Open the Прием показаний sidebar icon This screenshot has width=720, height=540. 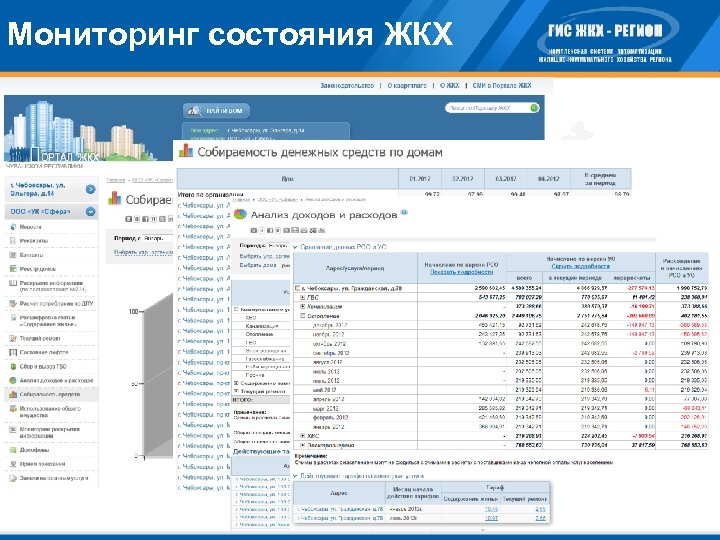13,464
